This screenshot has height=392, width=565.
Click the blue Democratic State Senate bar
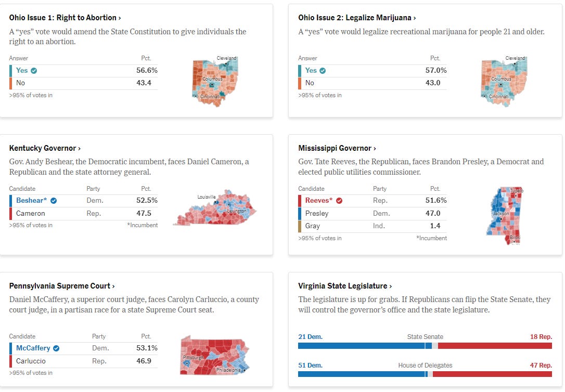(x=362, y=346)
